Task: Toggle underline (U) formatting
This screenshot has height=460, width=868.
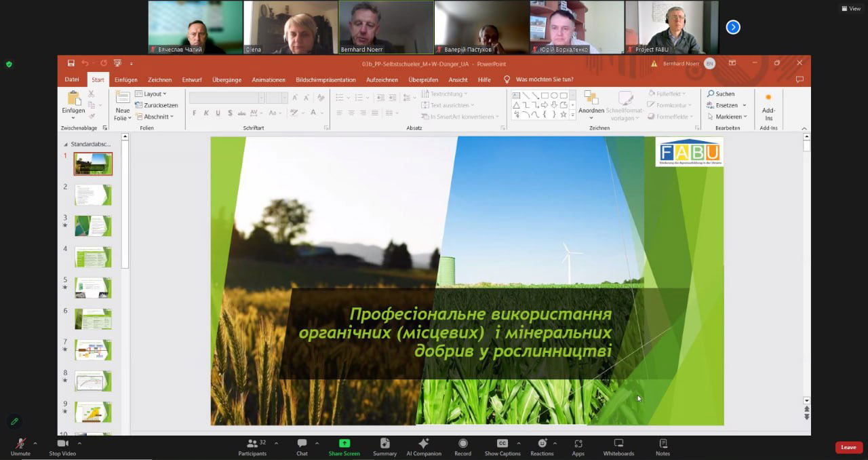Action: (x=218, y=113)
